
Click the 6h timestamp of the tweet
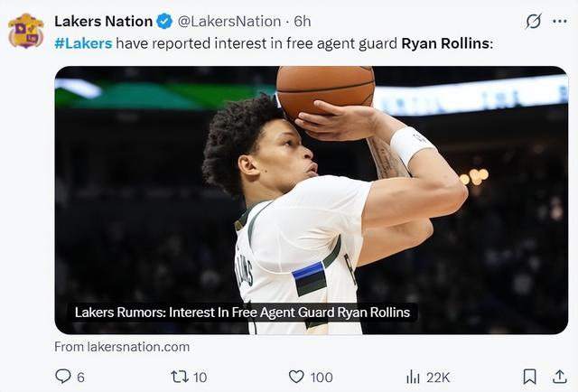pyautogui.click(x=303, y=21)
